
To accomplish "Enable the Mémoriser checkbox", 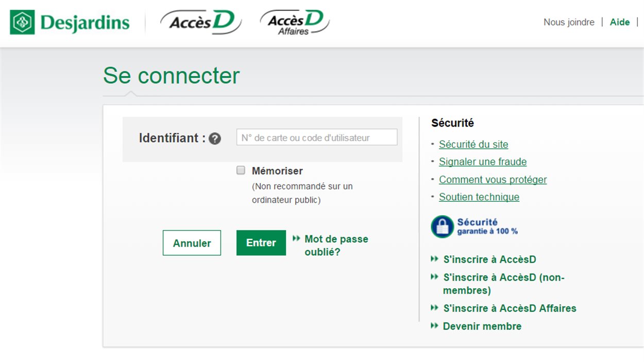I will click(241, 170).
